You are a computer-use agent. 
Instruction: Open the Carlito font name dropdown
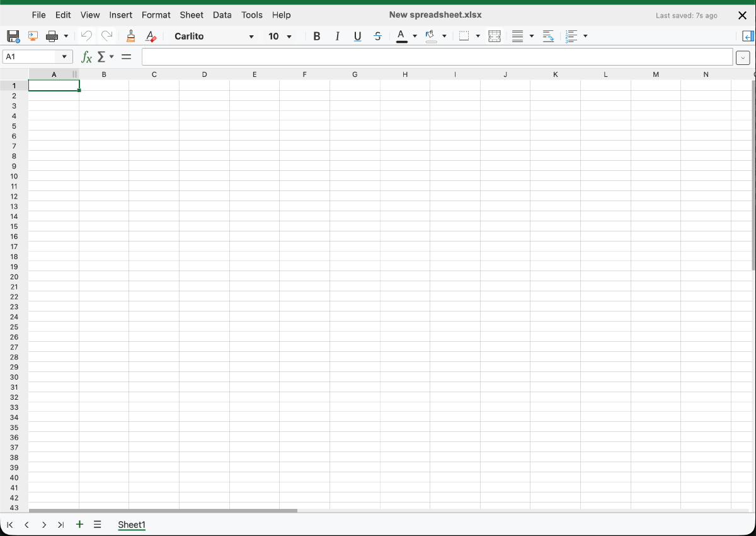tap(251, 37)
